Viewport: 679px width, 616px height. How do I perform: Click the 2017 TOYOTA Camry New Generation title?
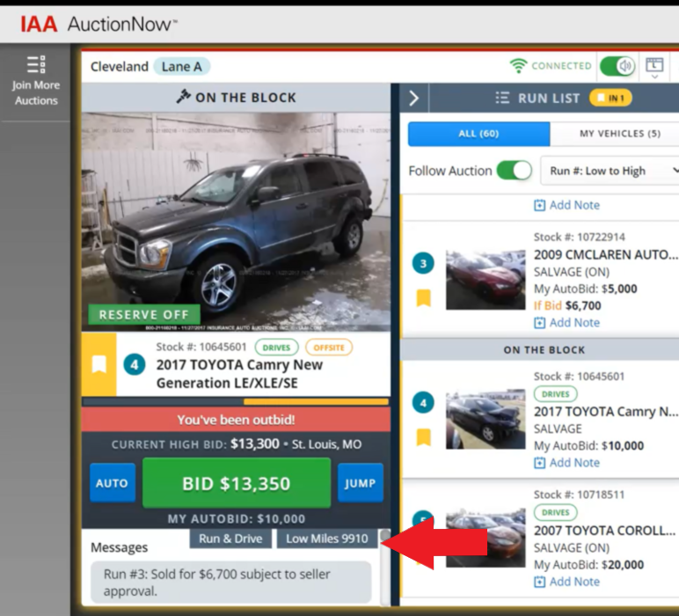point(239,374)
